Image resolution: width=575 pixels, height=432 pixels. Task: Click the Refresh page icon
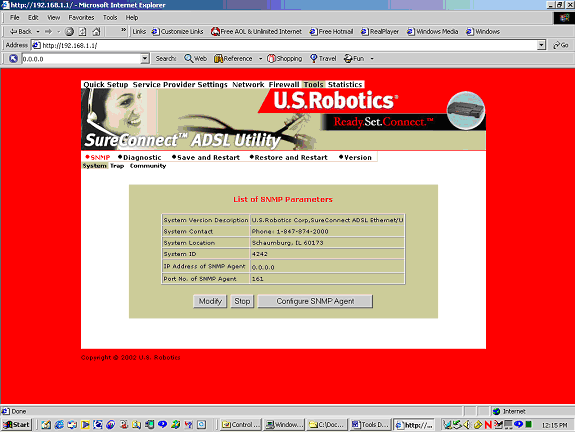pos(83,32)
